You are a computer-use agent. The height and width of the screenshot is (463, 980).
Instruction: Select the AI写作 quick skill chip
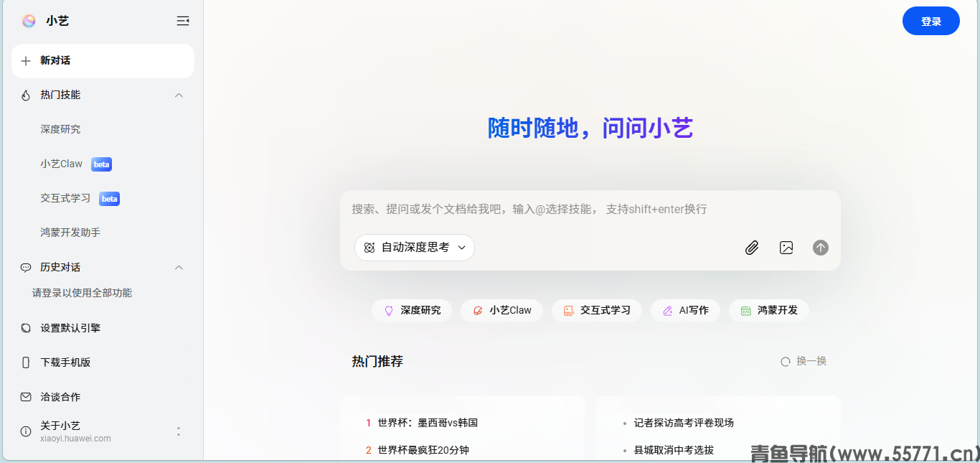(x=685, y=311)
